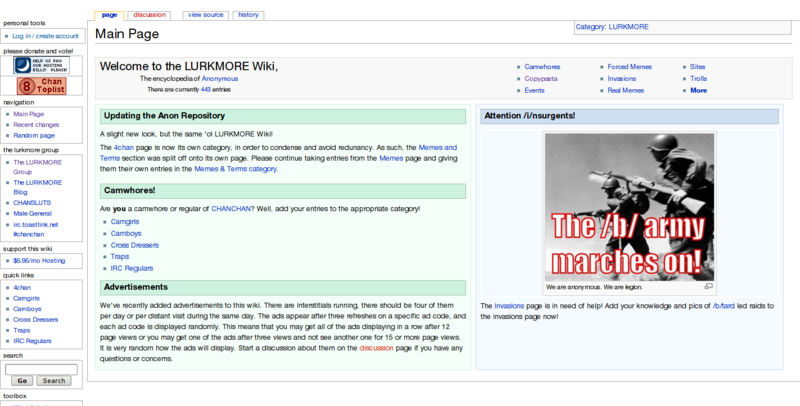Open the $5.95/mo Hosting link
800x406 pixels.
(x=38, y=260)
